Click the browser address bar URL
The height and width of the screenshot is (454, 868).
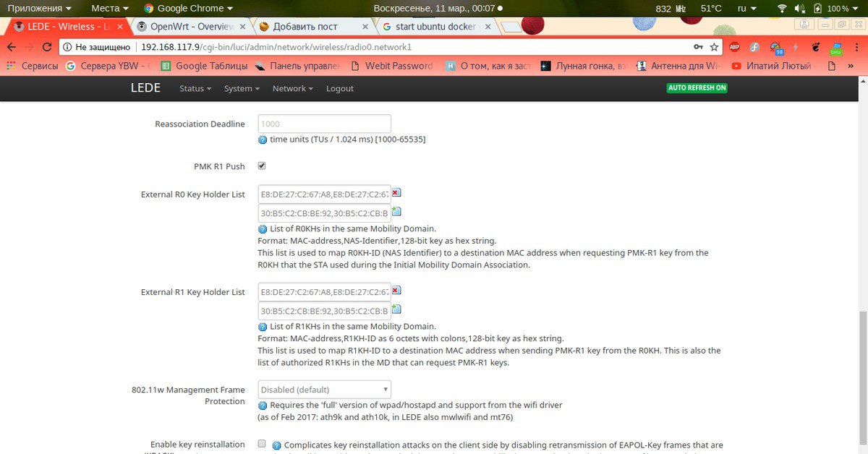coord(276,47)
